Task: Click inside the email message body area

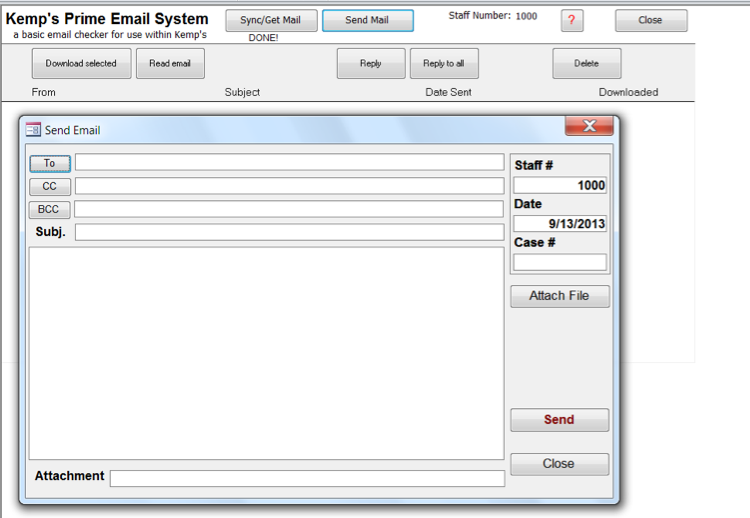Action: click(266, 353)
